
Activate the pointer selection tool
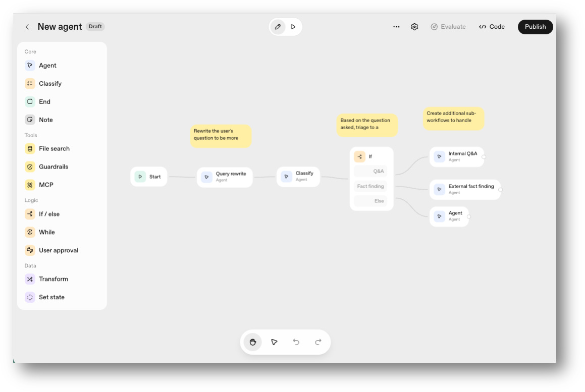274,342
